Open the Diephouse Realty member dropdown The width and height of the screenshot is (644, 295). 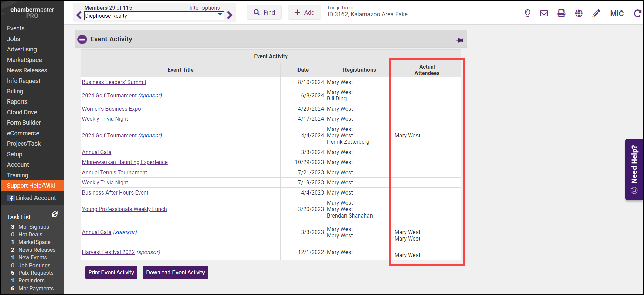pyautogui.click(x=154, y=16)
